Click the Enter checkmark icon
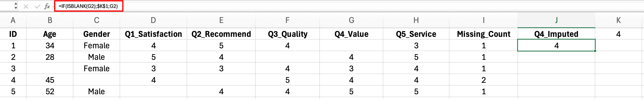 [37, 7]
